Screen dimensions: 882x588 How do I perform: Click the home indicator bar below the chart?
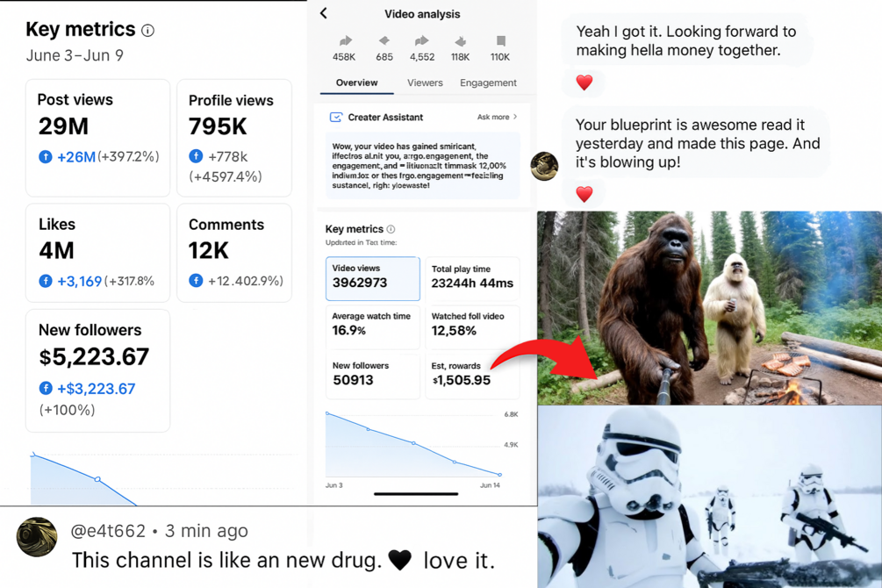[416, 494]
